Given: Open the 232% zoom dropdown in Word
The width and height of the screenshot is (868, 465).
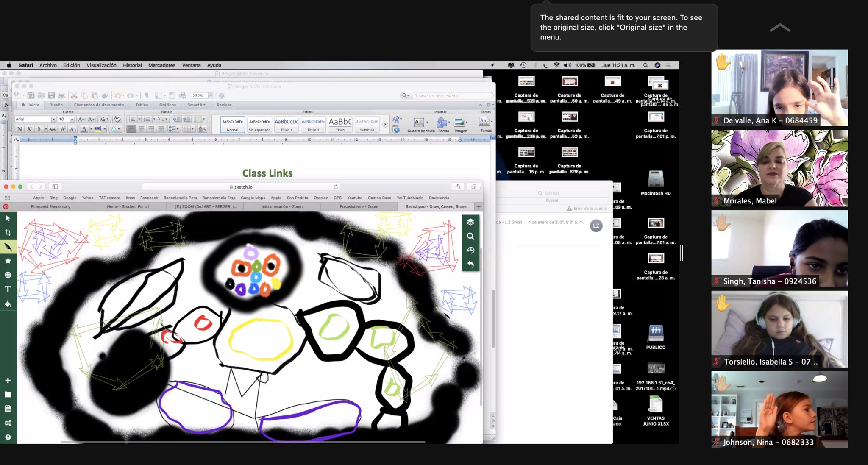Looking at the screenshot, I should [211, 96].
